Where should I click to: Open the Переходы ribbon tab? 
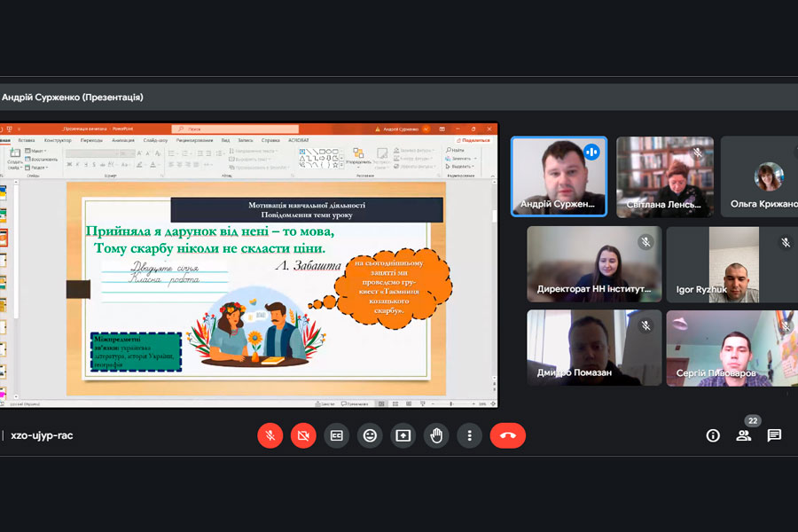91,140
